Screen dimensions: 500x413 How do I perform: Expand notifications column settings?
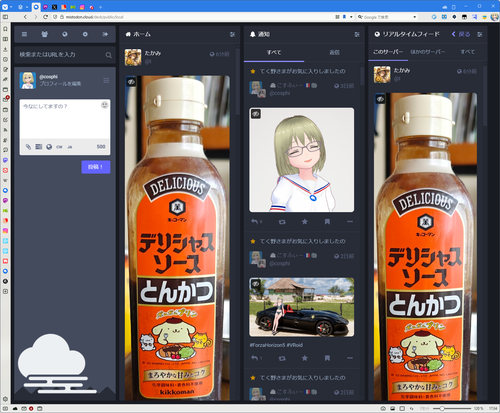tap(357, 34)
